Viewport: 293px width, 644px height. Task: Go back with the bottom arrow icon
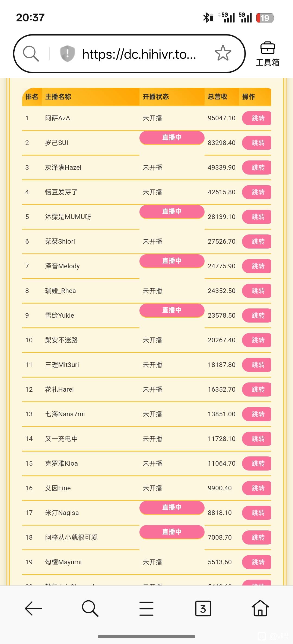coord(33,608)
